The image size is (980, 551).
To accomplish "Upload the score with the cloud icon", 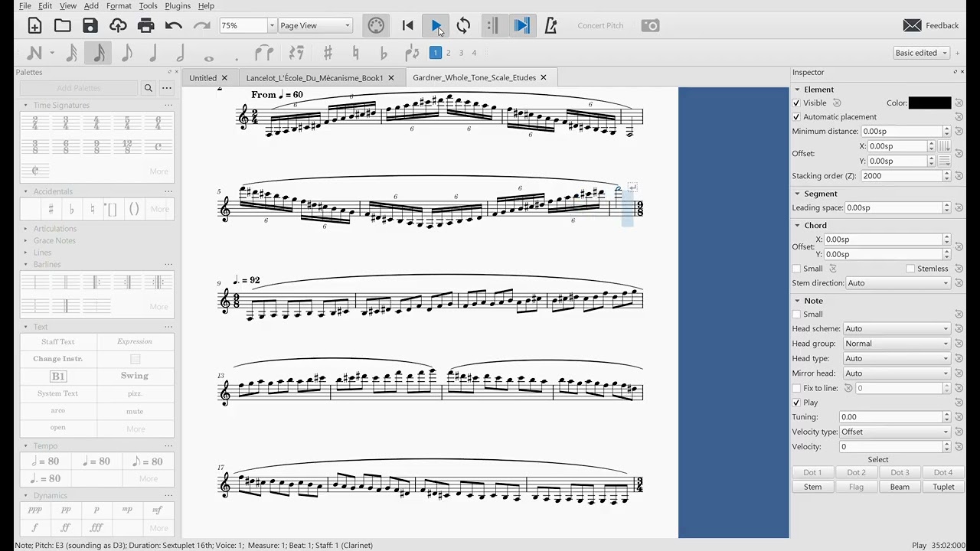I will pos(118,25).
